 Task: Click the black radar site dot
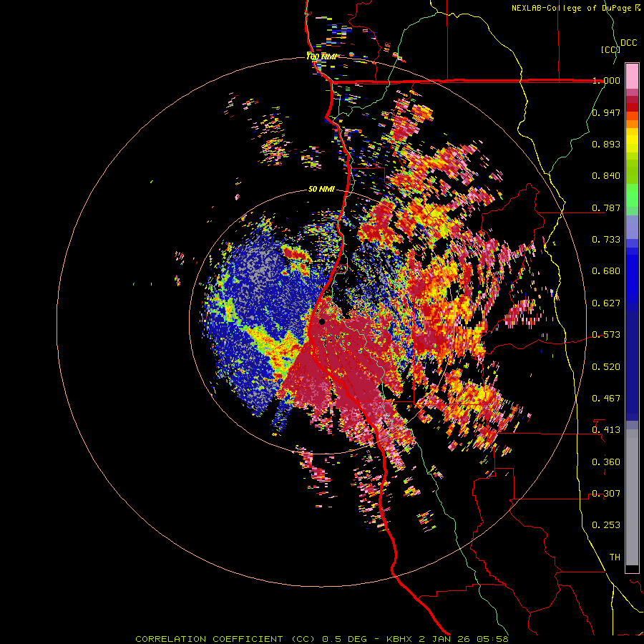(322, 321)
